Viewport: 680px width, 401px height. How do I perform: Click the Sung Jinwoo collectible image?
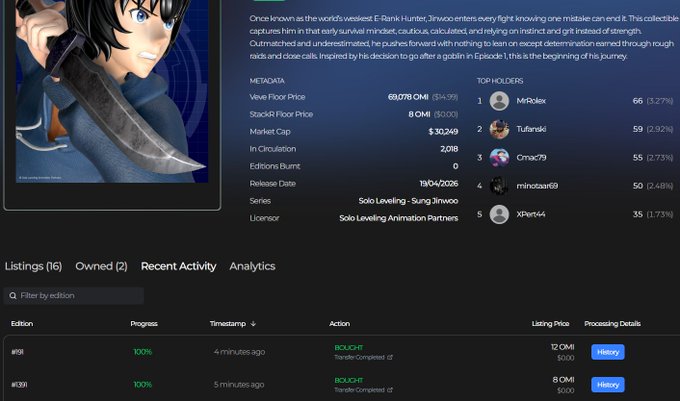(x=112, y=91)
